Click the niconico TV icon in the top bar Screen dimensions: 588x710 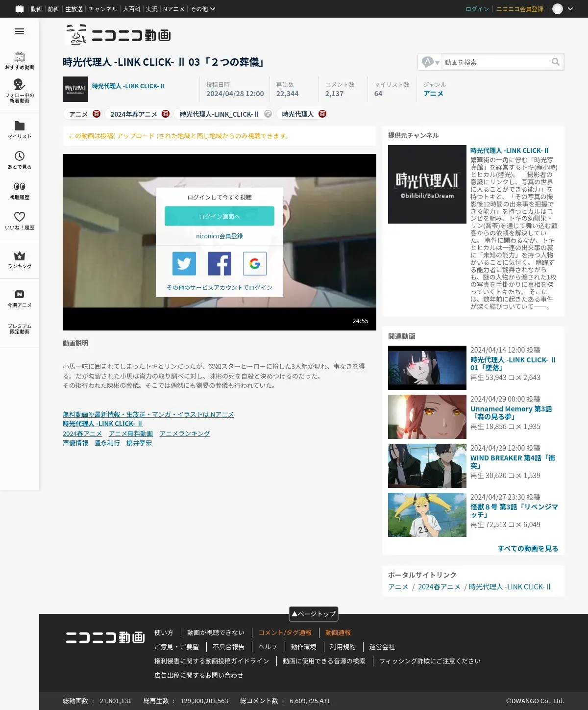(x=20, y=9)
